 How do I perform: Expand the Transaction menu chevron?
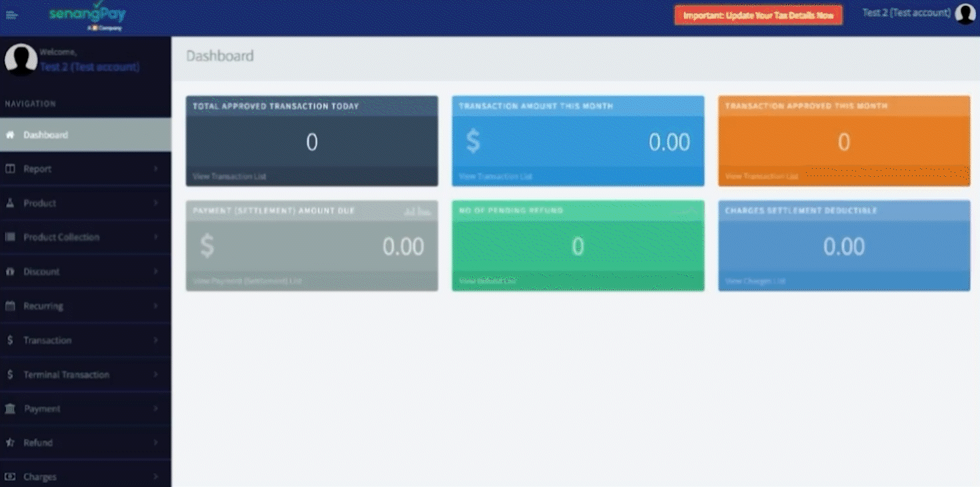155,340
